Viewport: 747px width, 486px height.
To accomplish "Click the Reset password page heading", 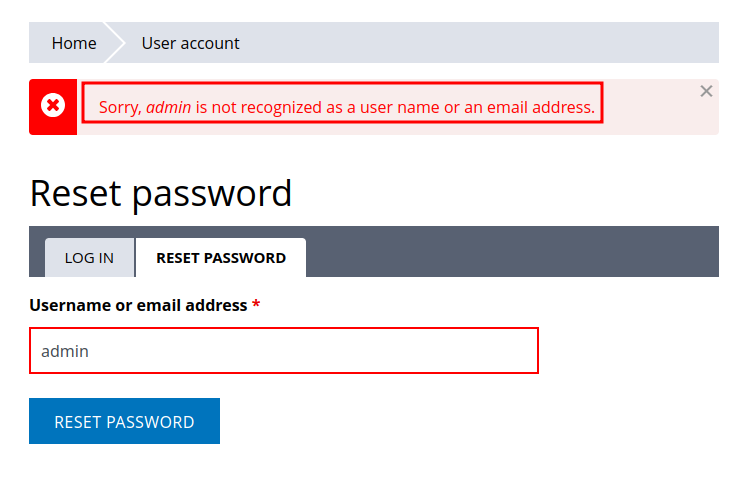I will [x=161, y=193].
